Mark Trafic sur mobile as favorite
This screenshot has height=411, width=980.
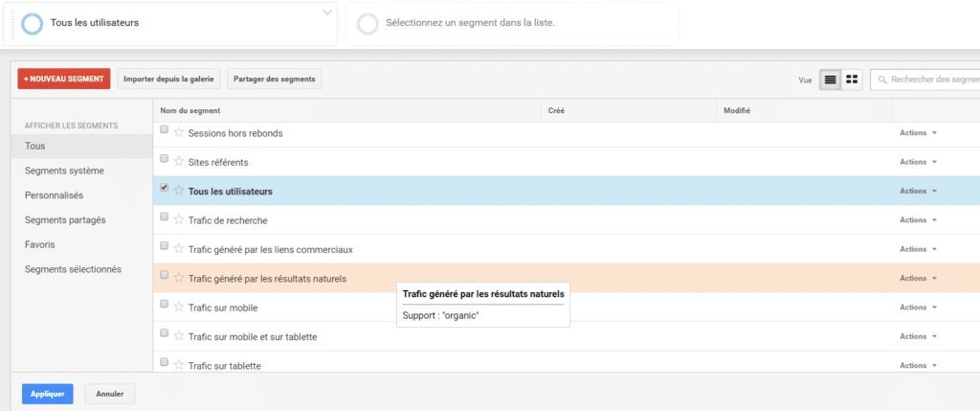pos(179,308)
